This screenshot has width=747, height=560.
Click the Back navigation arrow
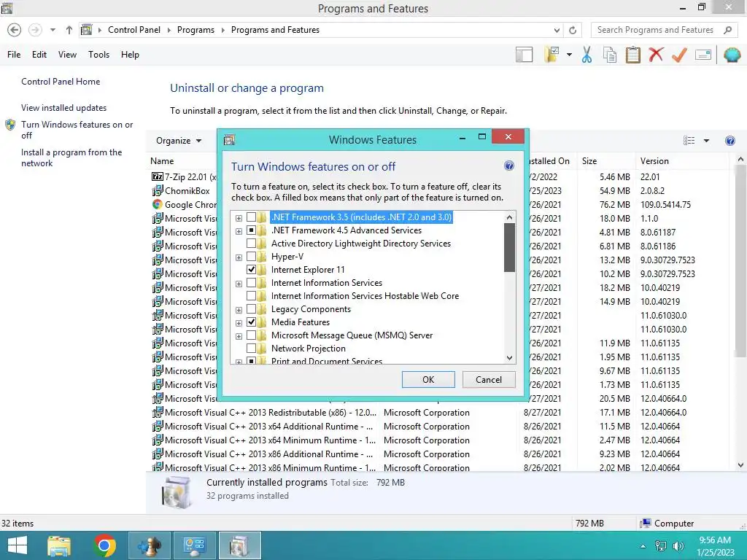[x=15, y=30]
